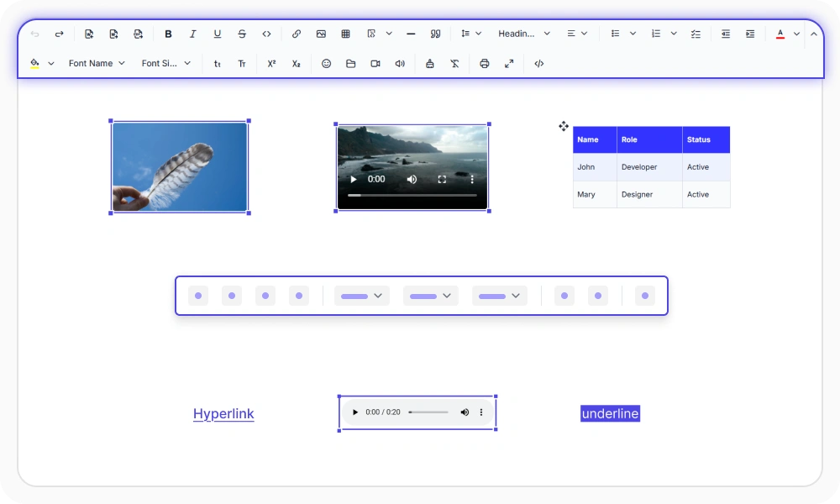Maximize editor with the fullscreen arrows icon
840x504 pixels.
click(509, 64)
